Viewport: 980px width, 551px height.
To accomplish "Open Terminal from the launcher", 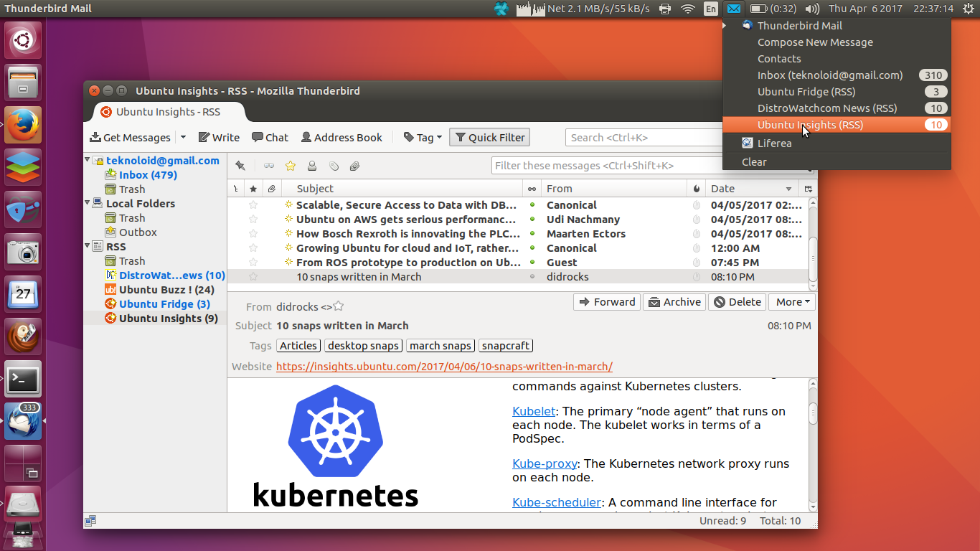I will [24, 379].
